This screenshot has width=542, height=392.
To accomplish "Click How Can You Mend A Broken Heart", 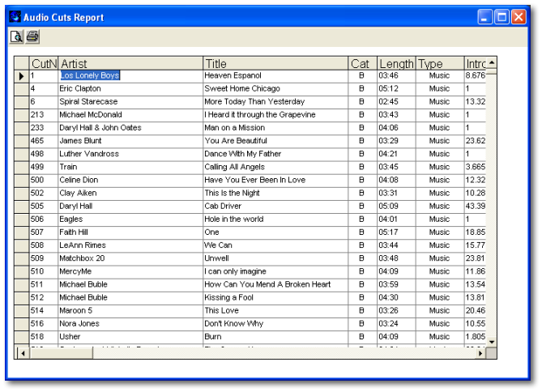I will [x=275, y=285].
